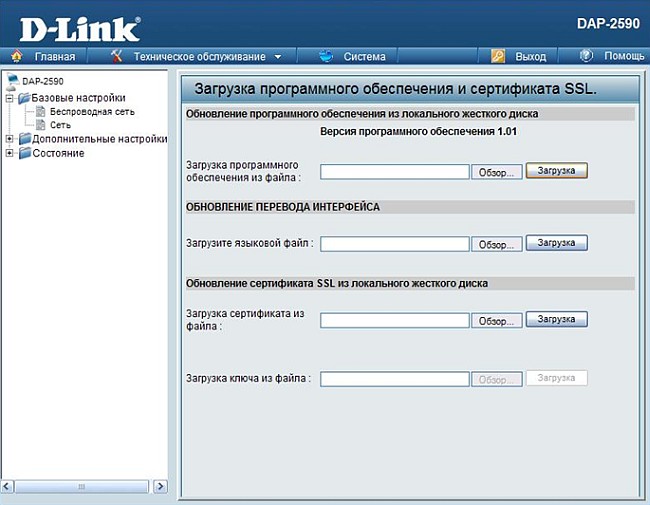Open the Техническое обслуживание dropdown arrow
The height and width of the screenshot is (505, 650).
click(x=278, y=57)
